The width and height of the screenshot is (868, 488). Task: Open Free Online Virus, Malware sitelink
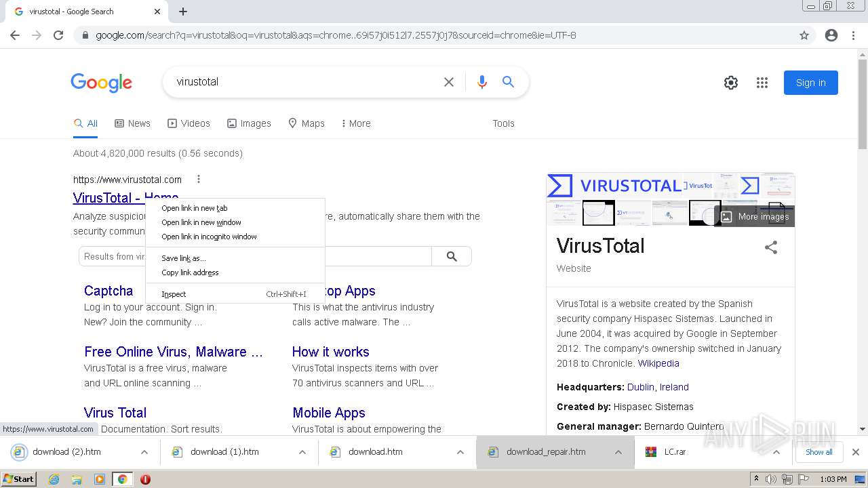173,352
